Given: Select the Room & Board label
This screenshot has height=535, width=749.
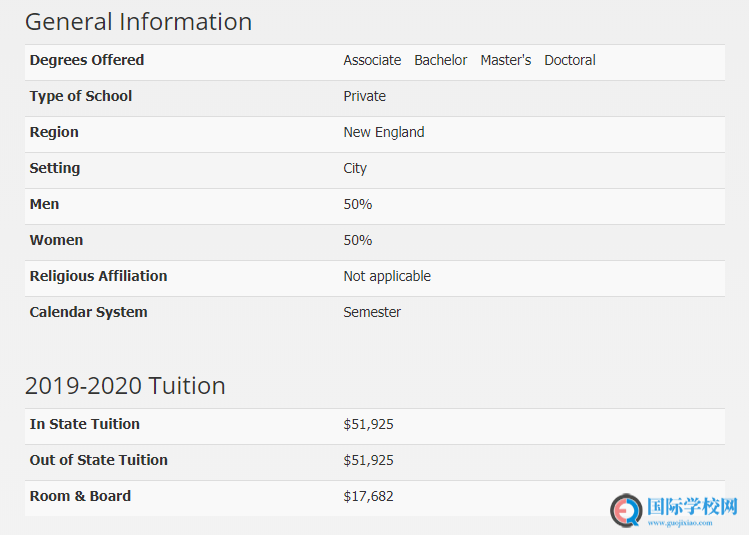Looking at the screenshot, I should 80,496.
